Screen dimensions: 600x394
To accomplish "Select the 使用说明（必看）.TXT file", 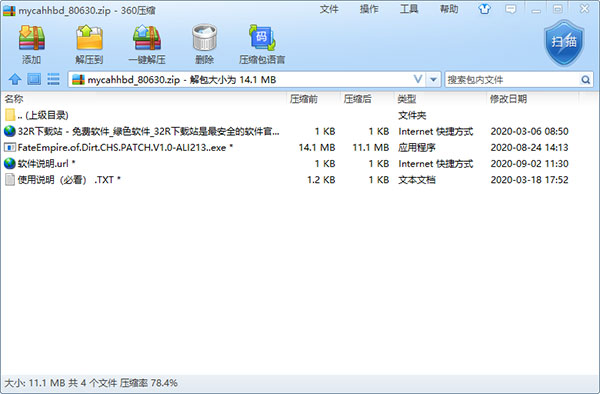I will (69, 179).
